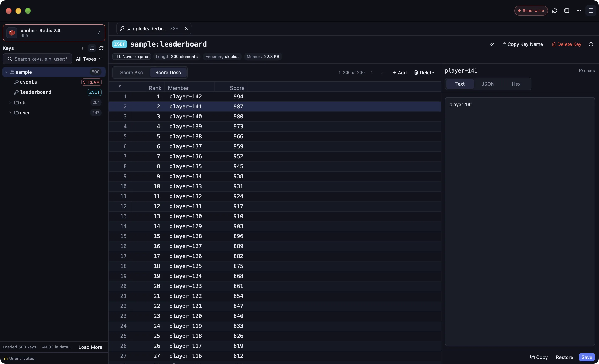Open the terminal console icon
This screenshot has height=364, width=599.
point(567,11)
